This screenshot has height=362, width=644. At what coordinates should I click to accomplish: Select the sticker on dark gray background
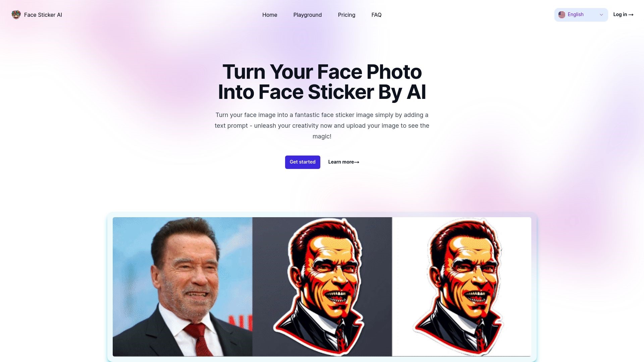322,287
